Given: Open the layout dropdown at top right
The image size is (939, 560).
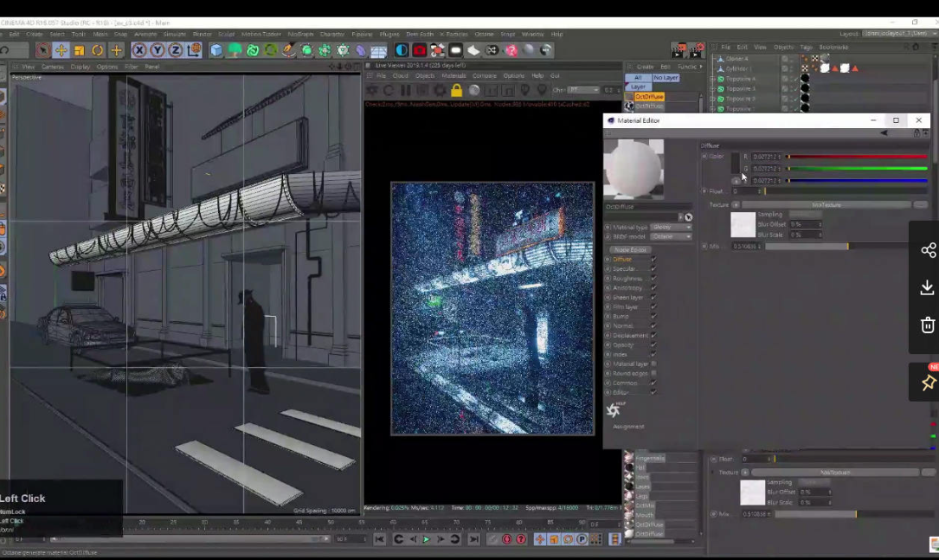Looking at the screenshot, I should click(x=897, y=34).
